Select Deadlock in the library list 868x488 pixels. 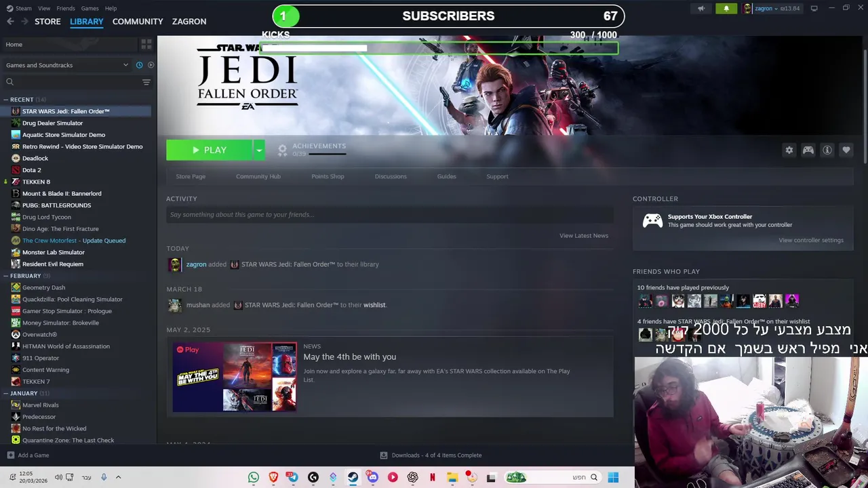(35, 159)
